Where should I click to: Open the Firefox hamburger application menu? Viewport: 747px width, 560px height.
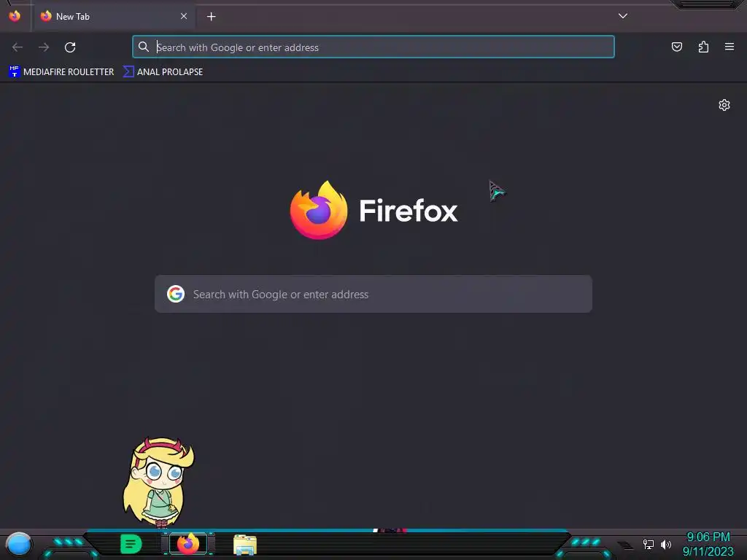click(x=729, y=47)
